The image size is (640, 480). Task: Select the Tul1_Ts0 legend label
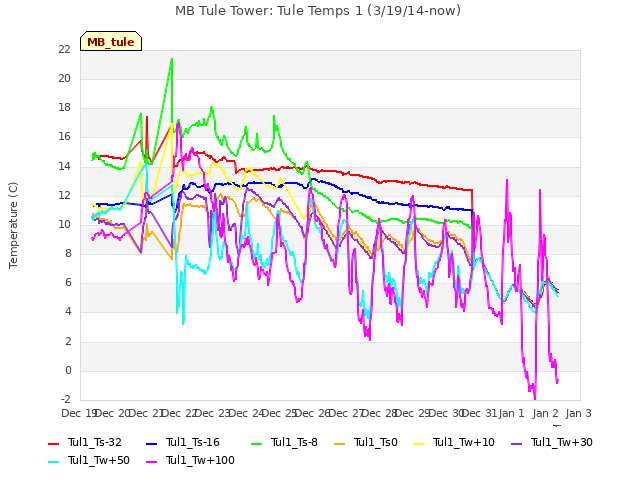(x=376, y=442)
